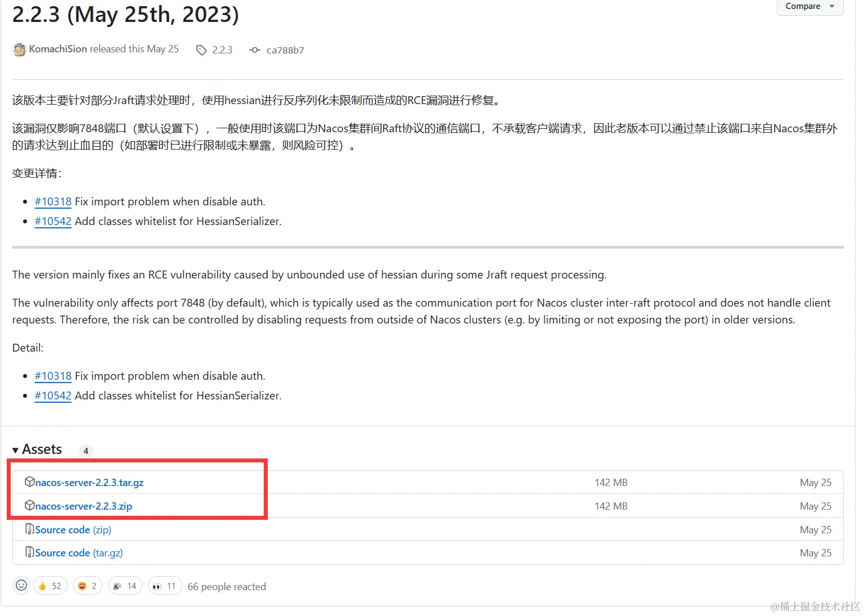Open the Compare dropdown button
Image resolution: width=864 pixels, height=616 pixels.
pos(810,6)
